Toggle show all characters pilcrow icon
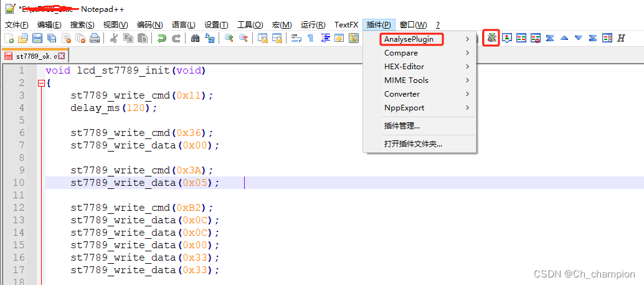 pyautogui.click(x=311, y=39)
